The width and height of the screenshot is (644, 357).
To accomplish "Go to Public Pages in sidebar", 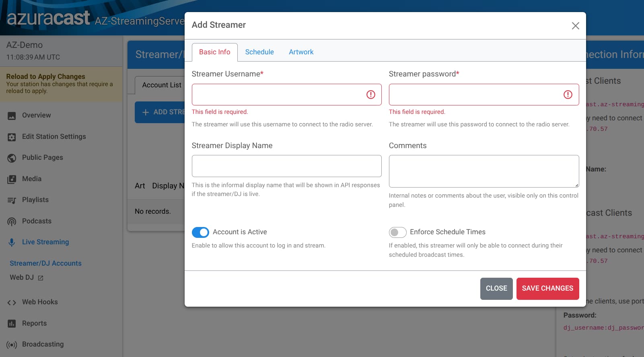I will coord(61,158).
